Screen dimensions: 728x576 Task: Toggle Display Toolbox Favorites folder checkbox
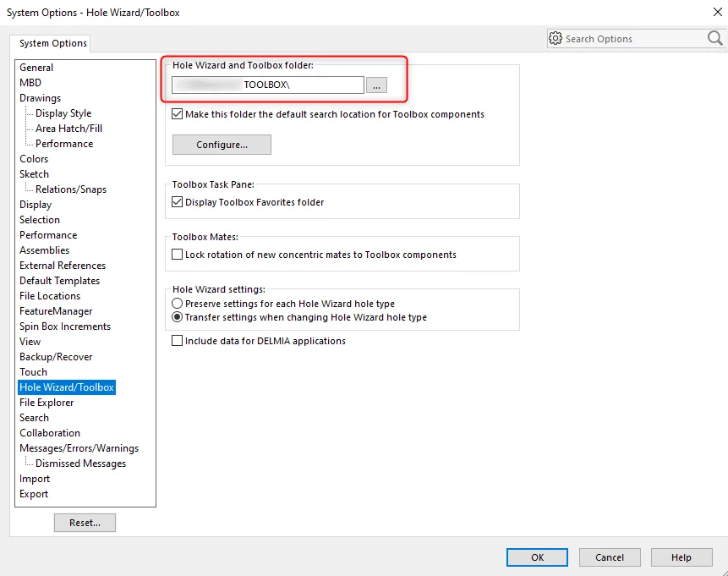pyautogui.click(x=178, y=201)
